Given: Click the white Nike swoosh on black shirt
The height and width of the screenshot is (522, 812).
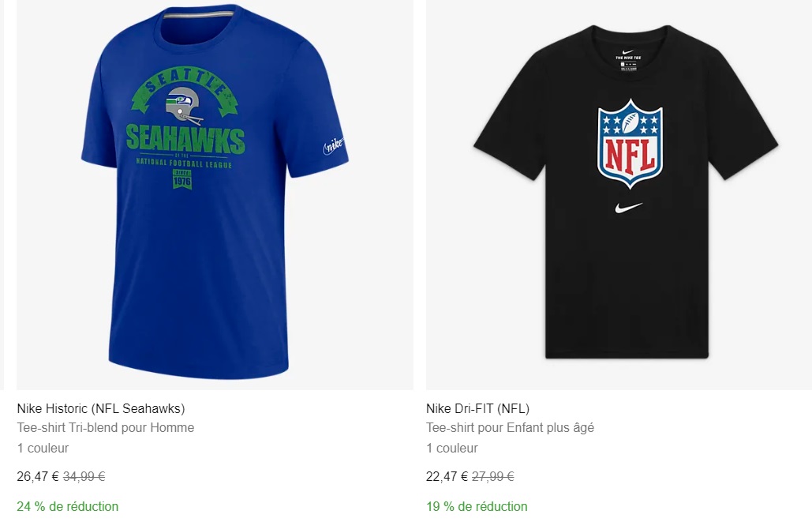Looking at the screenshot, I should [x=627, y=208].
